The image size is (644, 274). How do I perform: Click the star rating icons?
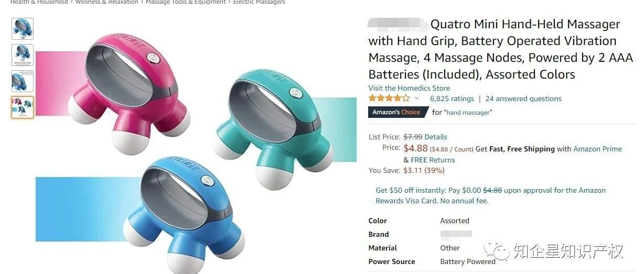pyautogui.click(x=389, y=98)
